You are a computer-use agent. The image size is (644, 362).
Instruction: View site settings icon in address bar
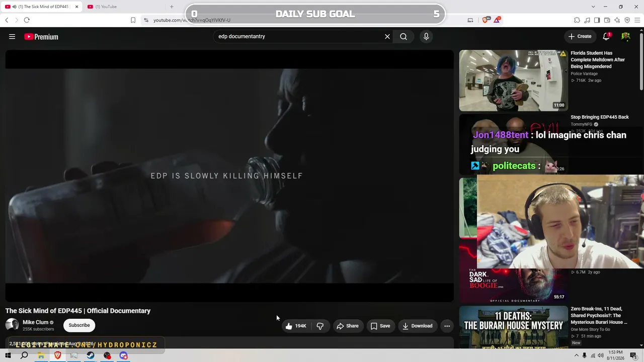tap(146, 20)
